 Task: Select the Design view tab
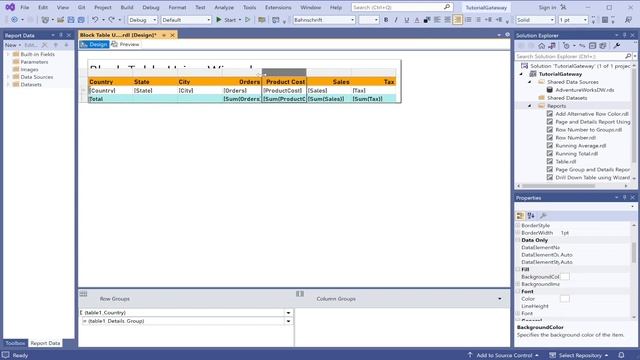tap(94, 44)
